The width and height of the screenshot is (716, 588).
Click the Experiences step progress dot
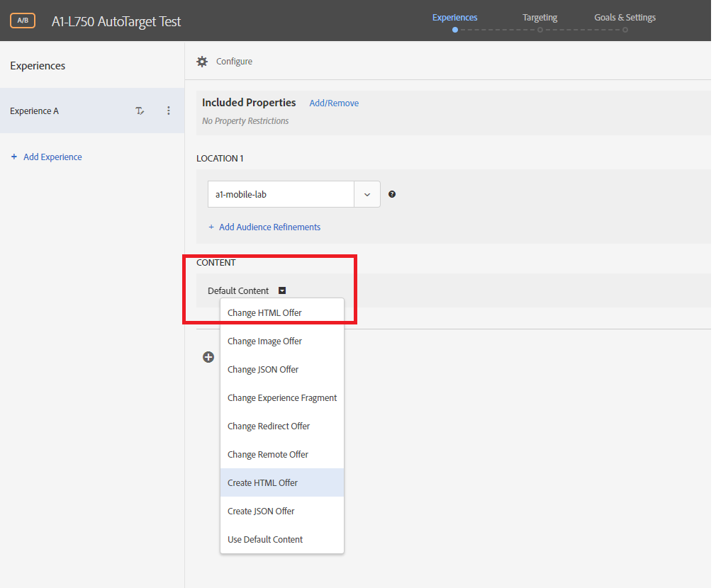pyautogui.click(x=455, y=30)
